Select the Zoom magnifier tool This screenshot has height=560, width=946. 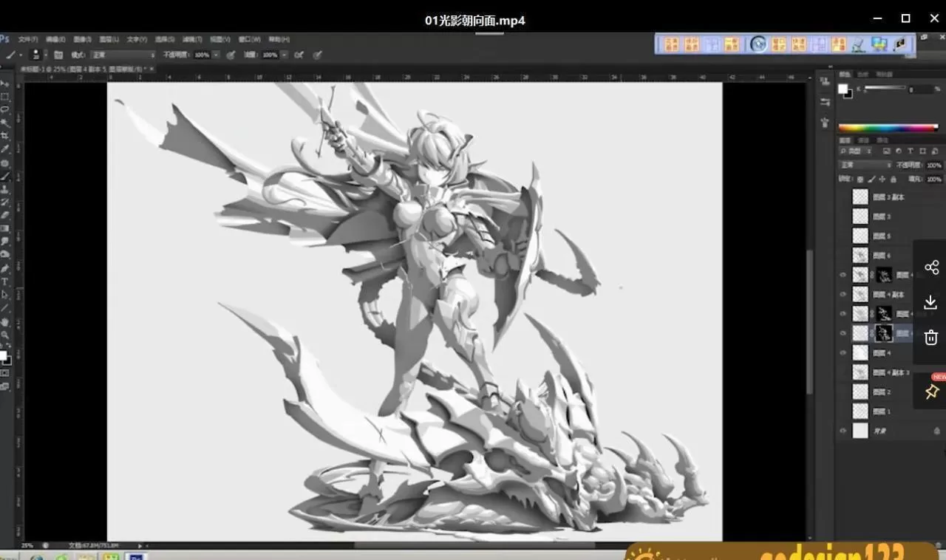5,335
